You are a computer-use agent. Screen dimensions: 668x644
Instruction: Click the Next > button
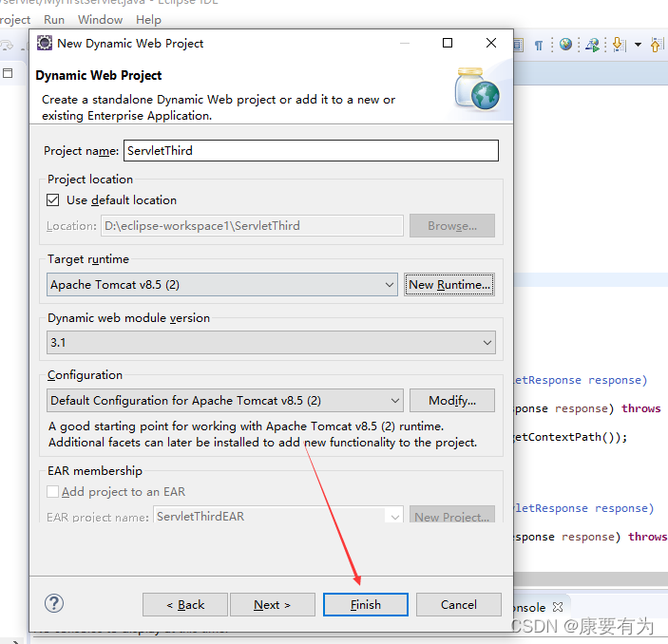point(273,604)
